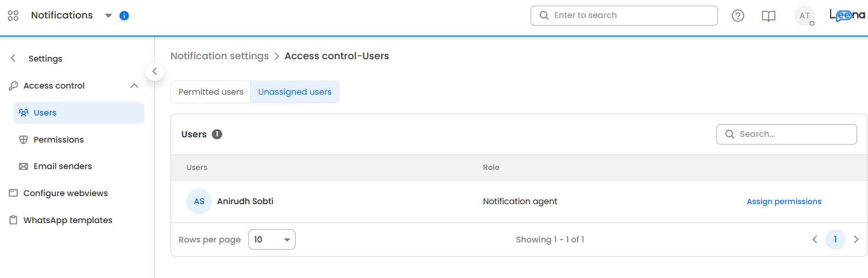Go back using the Settings back arrow
Viewport: 868px width, 278px height.
coord(13,58)
